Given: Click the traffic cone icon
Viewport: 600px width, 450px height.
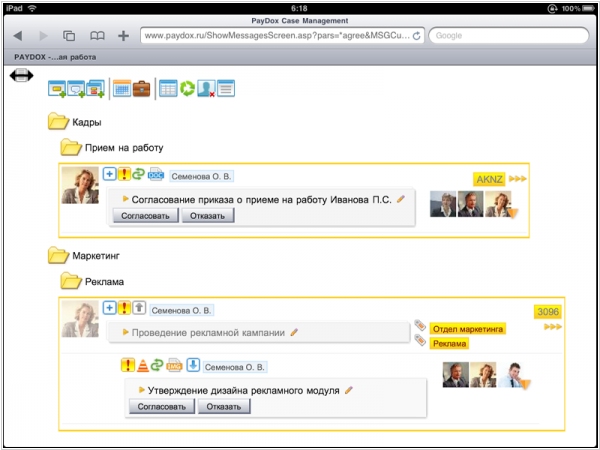Looking at the screenshot, I should point(143,365).
